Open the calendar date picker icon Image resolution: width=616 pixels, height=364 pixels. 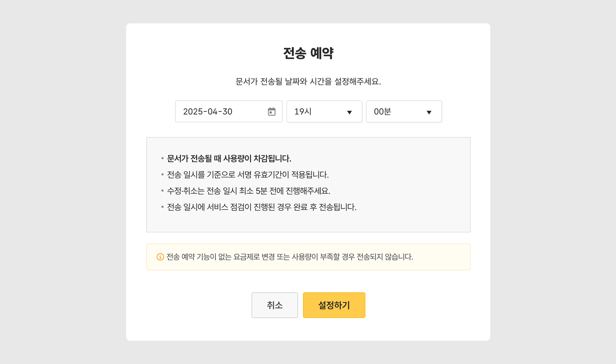pos(272,112)
